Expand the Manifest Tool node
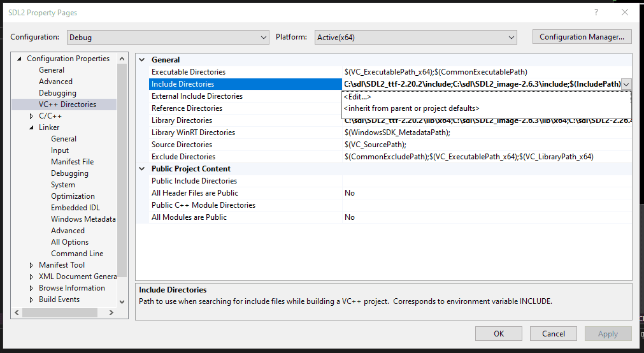Viewport: 644px width, 353px height. pos(32,265)
